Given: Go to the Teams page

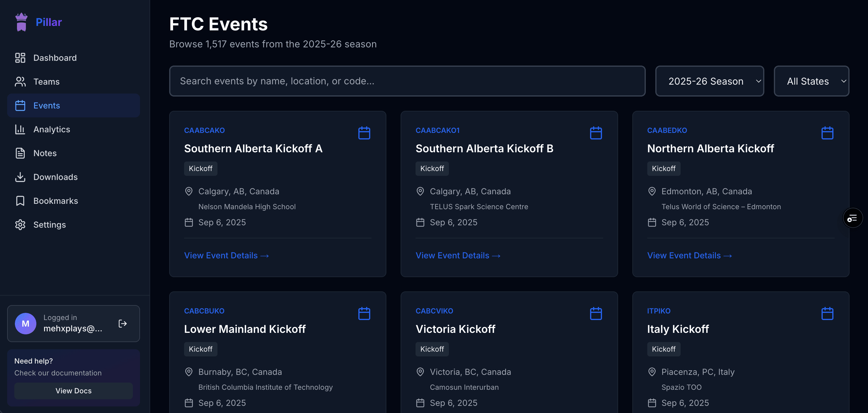Looking at the screenshot, I should tap(46, 82).
